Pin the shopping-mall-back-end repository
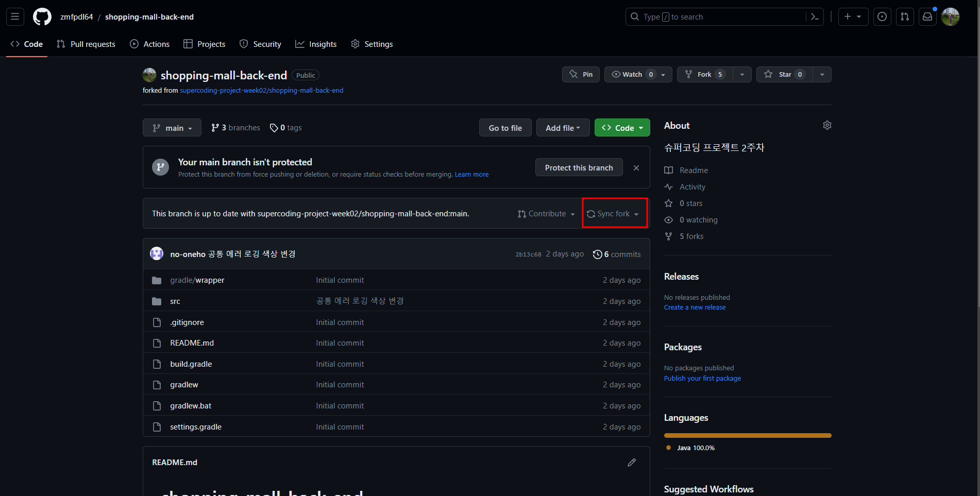The height and width of the screenshot is (496, 980). (x=581, y=75)
